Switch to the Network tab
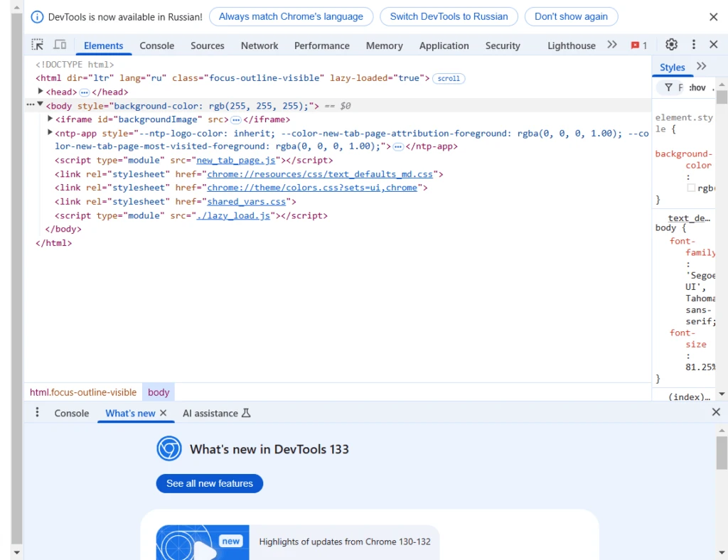This screenshot has width=728, height=560. pyautogui.click(x=259, y=45)
